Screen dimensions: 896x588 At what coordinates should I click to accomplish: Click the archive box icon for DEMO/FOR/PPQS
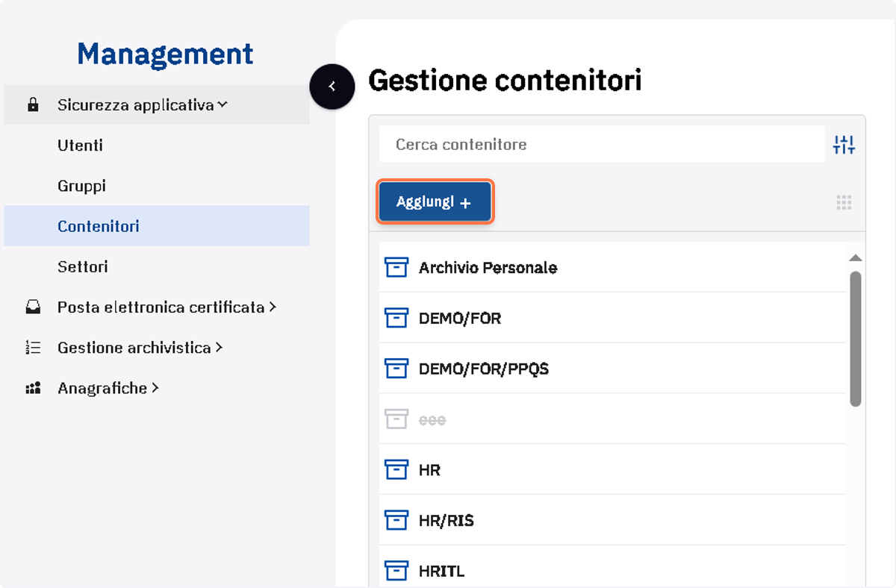pos(396,369)
